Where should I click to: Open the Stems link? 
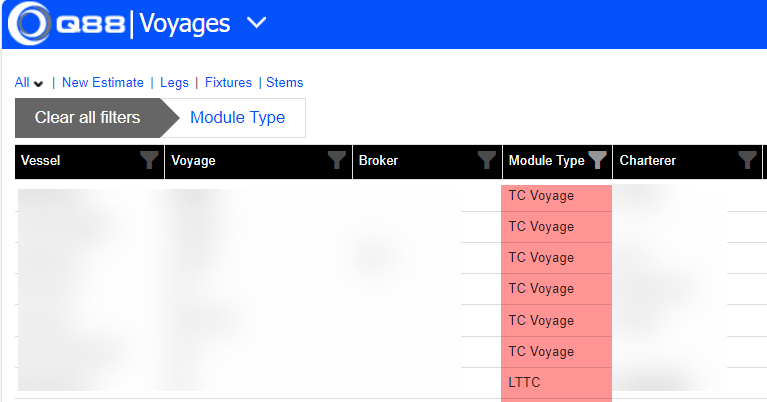pos(284,83)
